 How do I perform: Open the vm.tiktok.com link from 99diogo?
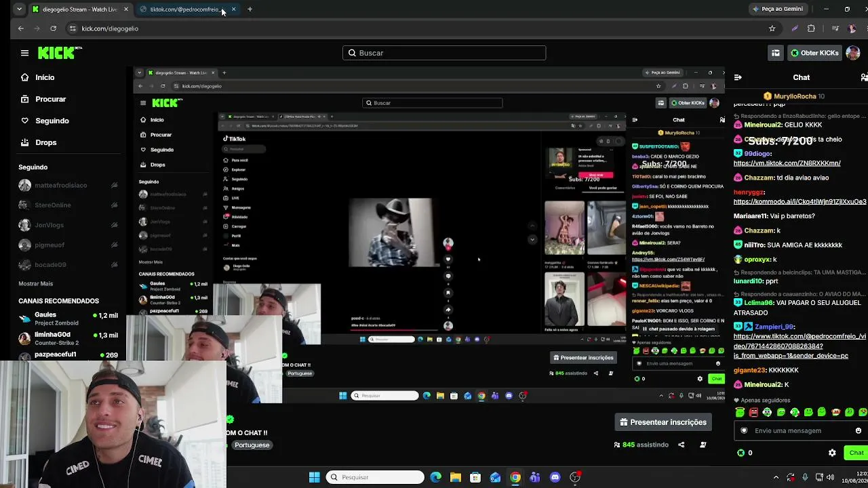pos(787,163)
